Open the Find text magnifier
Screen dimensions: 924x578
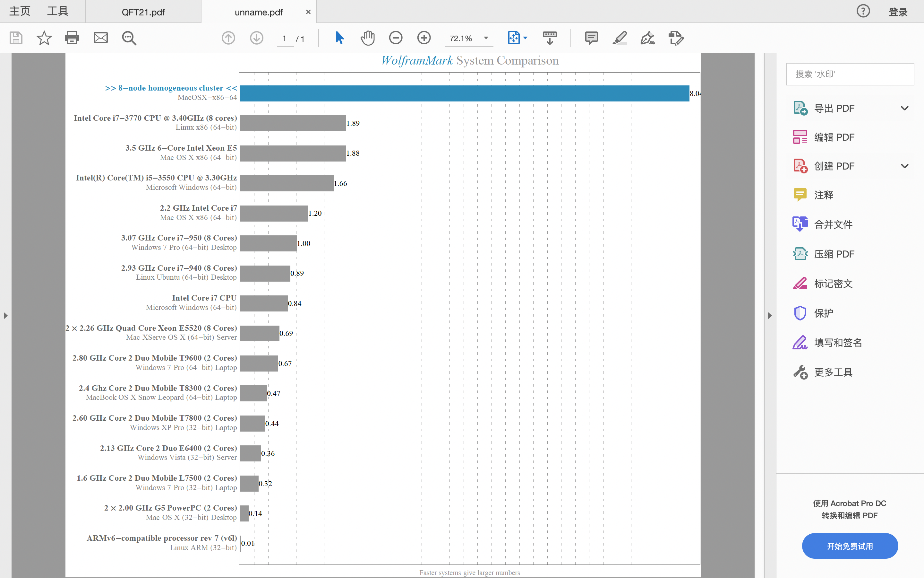point(129,38)
